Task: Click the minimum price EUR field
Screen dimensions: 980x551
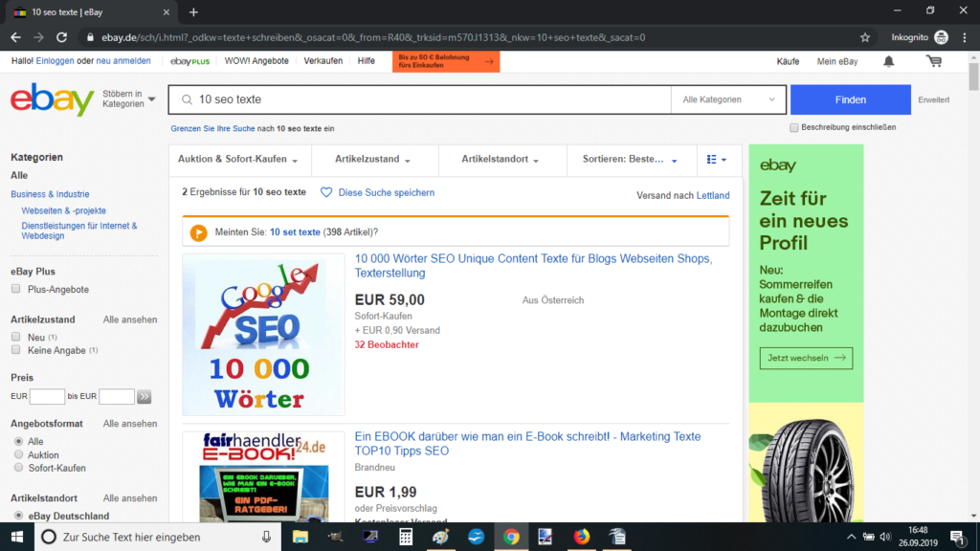Action: [47, 396]
